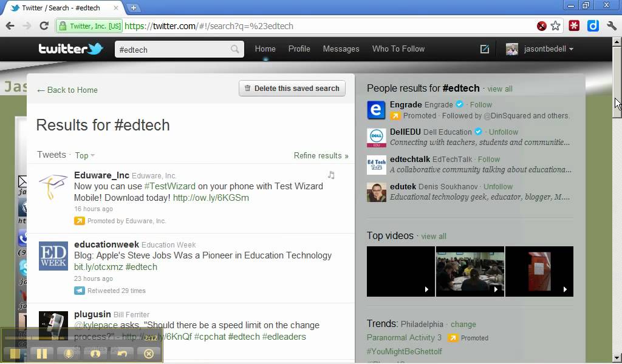Open a new browser tab
Screen dimensions: 622x364
click(x=133, y=7)
